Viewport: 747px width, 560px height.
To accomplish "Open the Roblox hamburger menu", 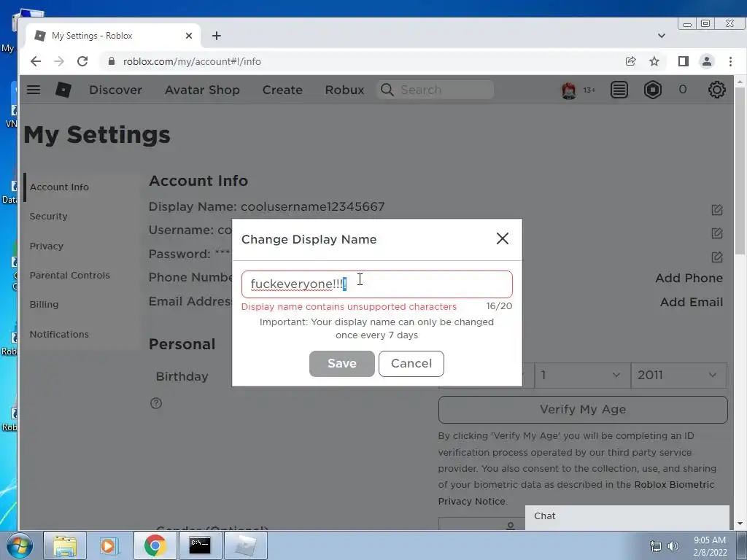I will [34, 90].
